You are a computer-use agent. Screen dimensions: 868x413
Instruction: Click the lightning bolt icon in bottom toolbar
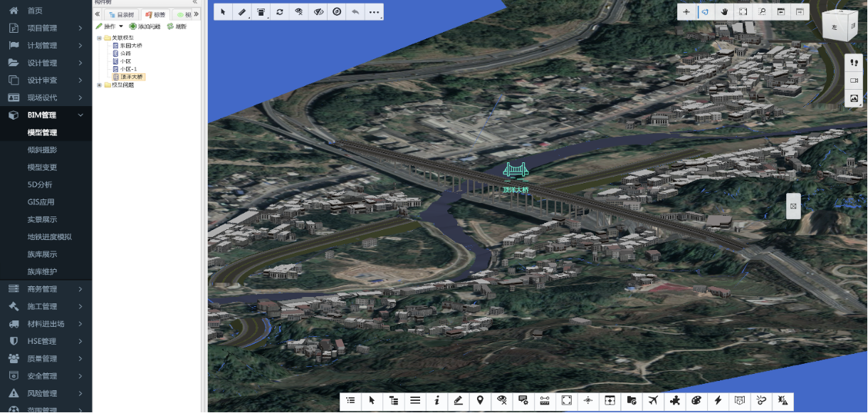click(718, 401)
